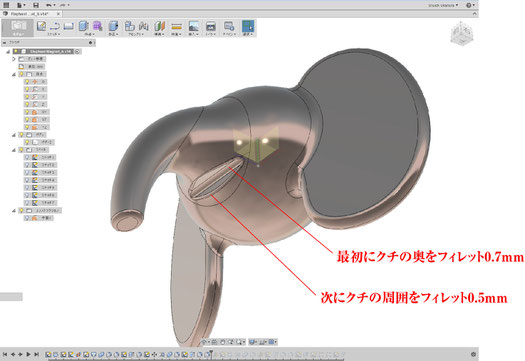Open the Insert toolbar dropdown
Image resolution: width=525 pixels, height=361 pixels.
click(193, 34)
